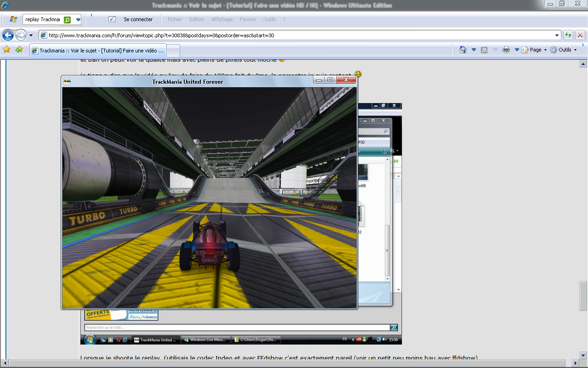The image size is (588, 368).
Task: Open the ? help menu
Action: (284, 19)
